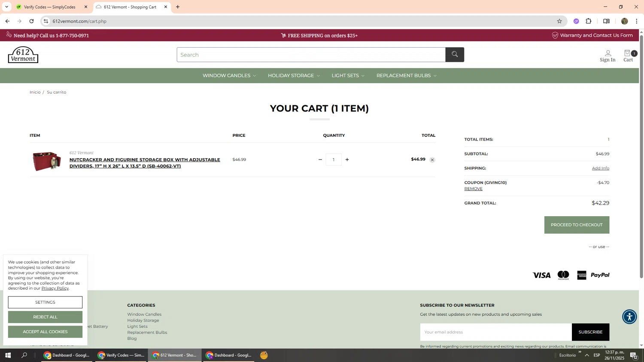Open the Windows Start button
This screenshot has height=362, width=644.
pyautogui.click(x=8, y=355)
